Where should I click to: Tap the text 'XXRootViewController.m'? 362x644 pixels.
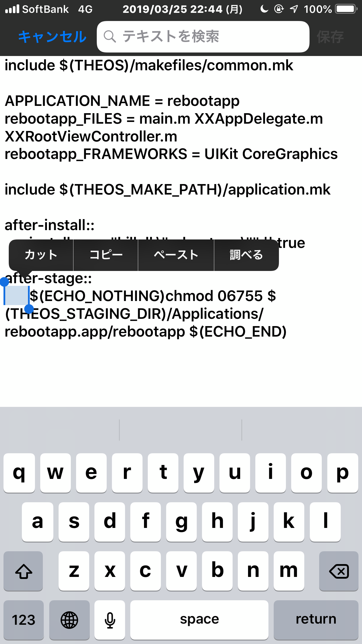point(91,136)
